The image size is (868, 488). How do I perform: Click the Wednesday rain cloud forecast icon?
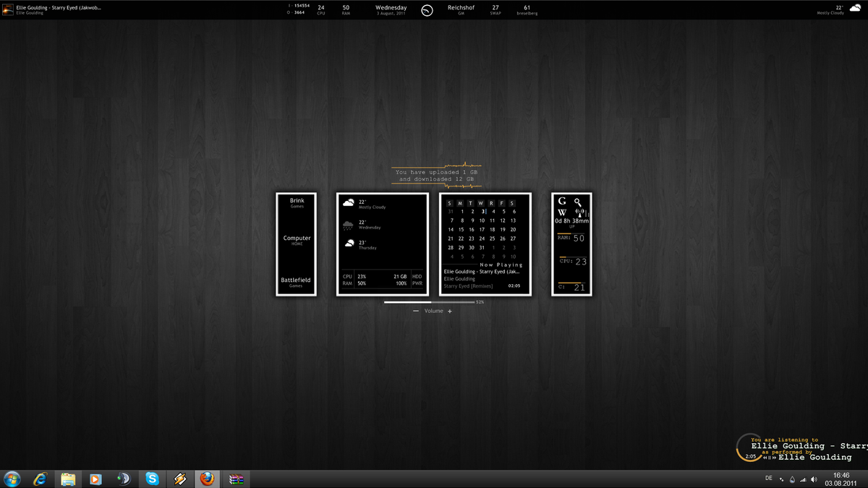[349, 224]
